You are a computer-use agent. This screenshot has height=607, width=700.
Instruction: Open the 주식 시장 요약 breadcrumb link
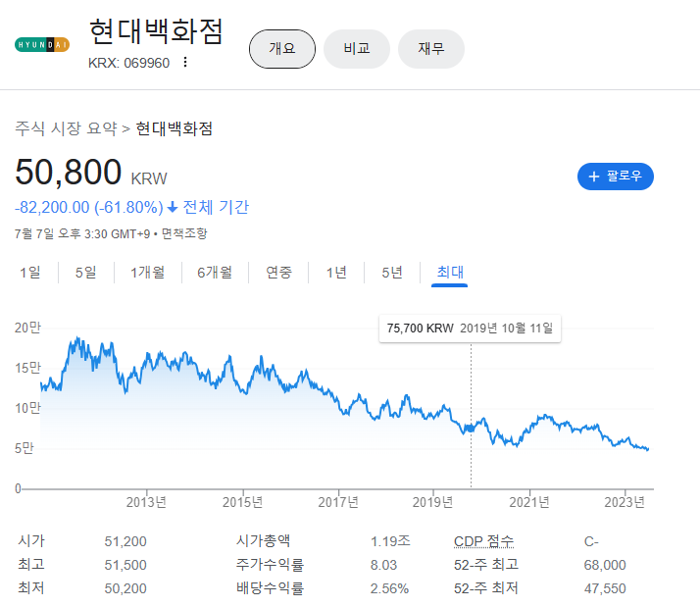(x=66, y=128)
